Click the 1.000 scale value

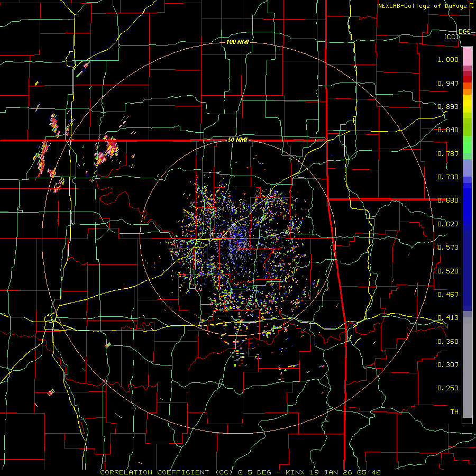(x=448, y=59)
